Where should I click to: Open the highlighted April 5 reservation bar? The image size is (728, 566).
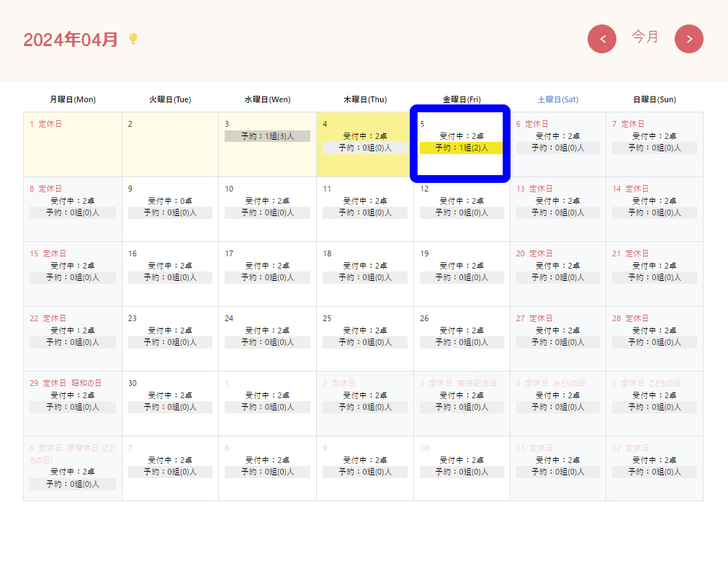(461, 148)
